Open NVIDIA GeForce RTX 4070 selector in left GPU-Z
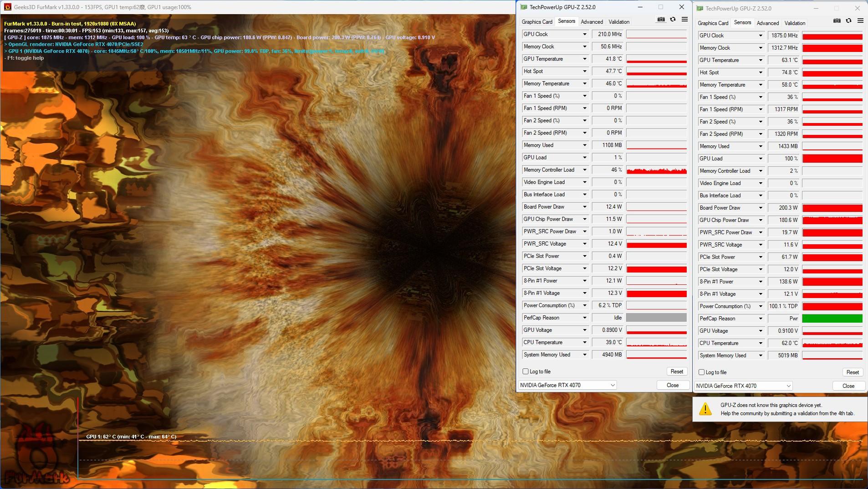 (x=567, y=385)
